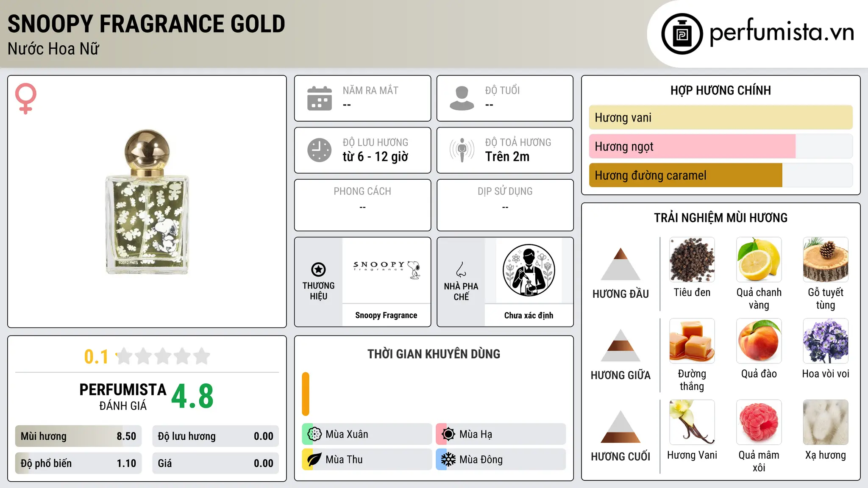
Task: Click the SNOOPY FRAGRANCE GOLD title
Action: 146,24
